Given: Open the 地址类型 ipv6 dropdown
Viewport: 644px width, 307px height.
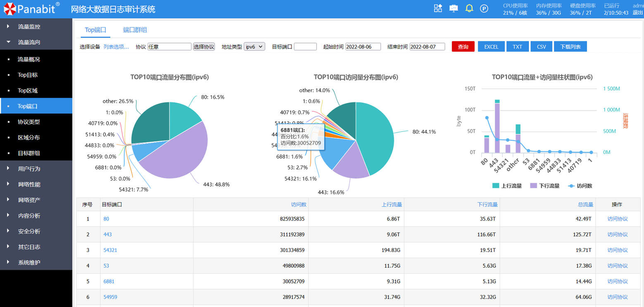Looking at the screenshot, I should point(254,47).
